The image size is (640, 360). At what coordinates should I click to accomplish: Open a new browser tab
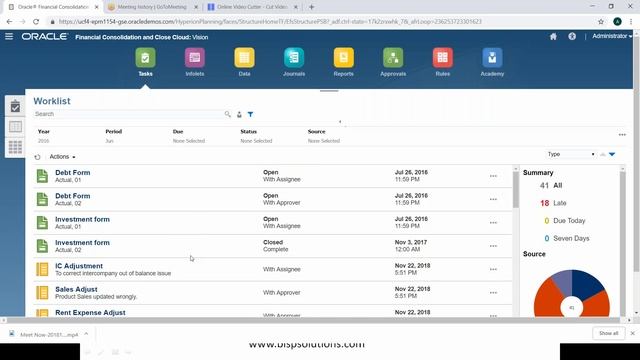click(311, 7)
